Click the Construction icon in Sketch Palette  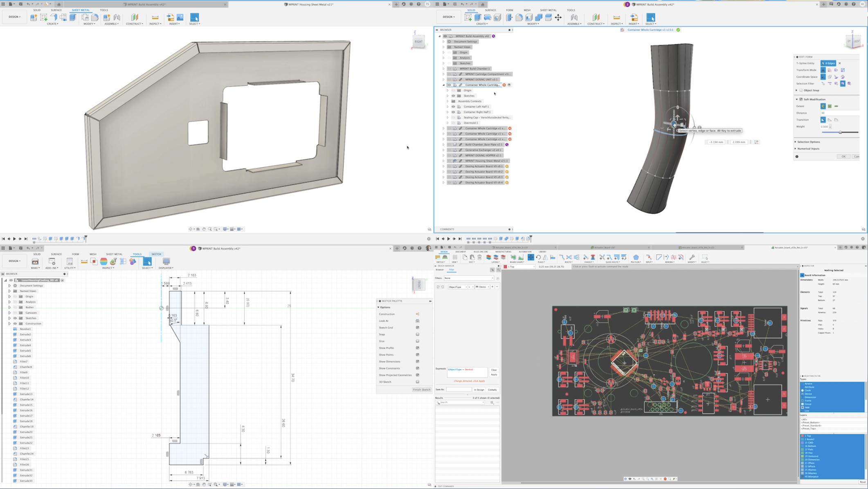coord(417,314)
